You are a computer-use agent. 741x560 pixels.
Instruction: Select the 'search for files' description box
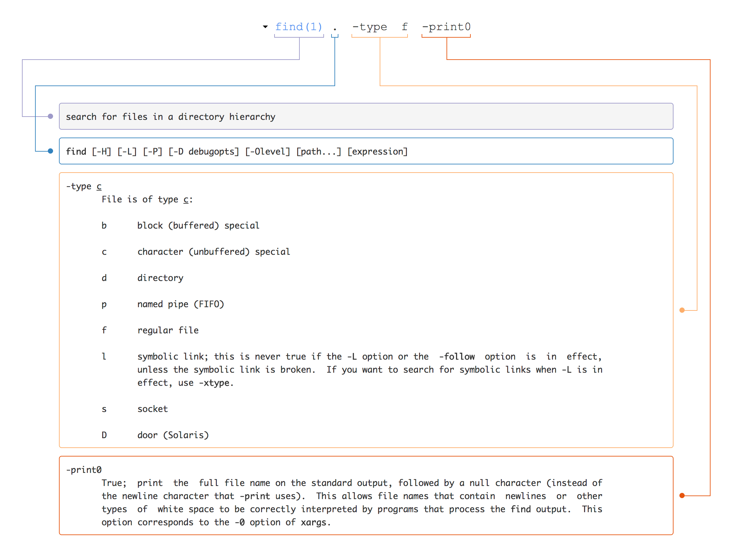tap(366, 116)
